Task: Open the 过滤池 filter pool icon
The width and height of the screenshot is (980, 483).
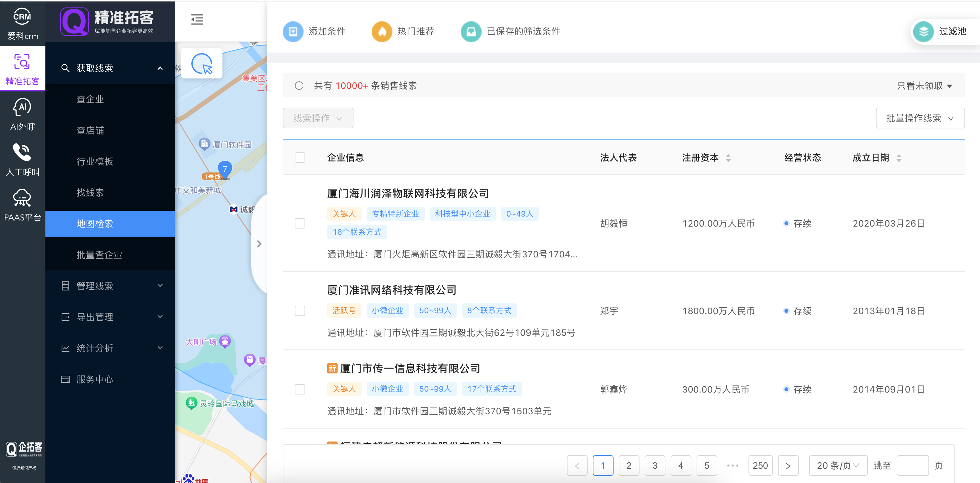Action: tap(923, 31)
